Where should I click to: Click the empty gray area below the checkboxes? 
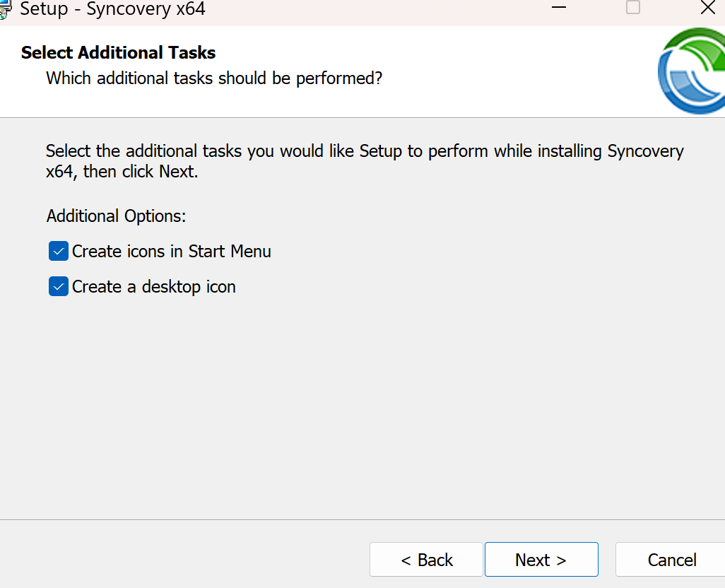[x=353, y=410]
